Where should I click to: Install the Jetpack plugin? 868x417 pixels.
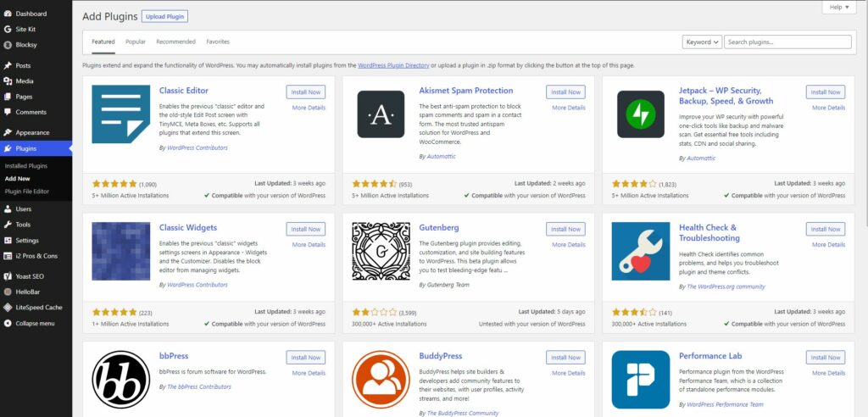click(826, 92)
